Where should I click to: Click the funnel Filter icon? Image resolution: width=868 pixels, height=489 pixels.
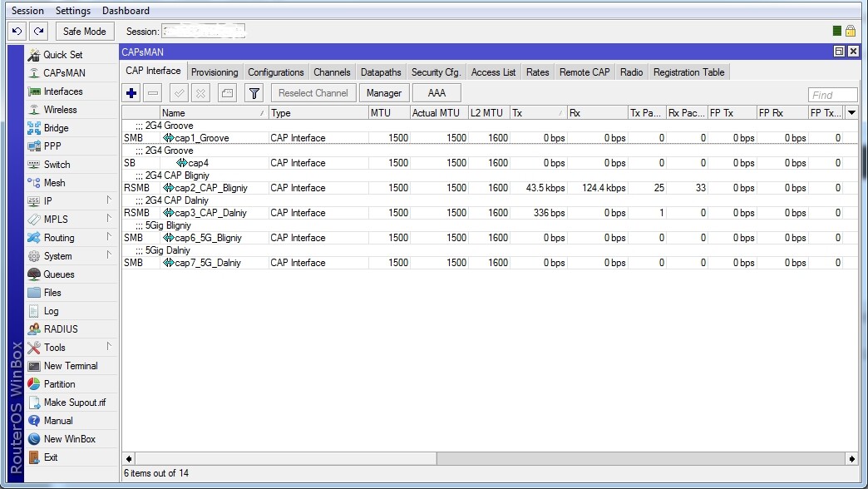point(254,93)
